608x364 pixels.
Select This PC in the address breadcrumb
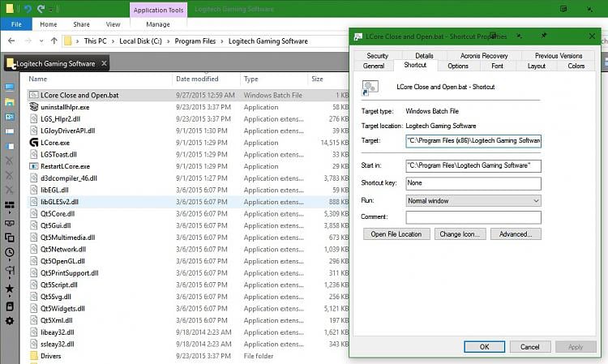(x=95, y=41)
